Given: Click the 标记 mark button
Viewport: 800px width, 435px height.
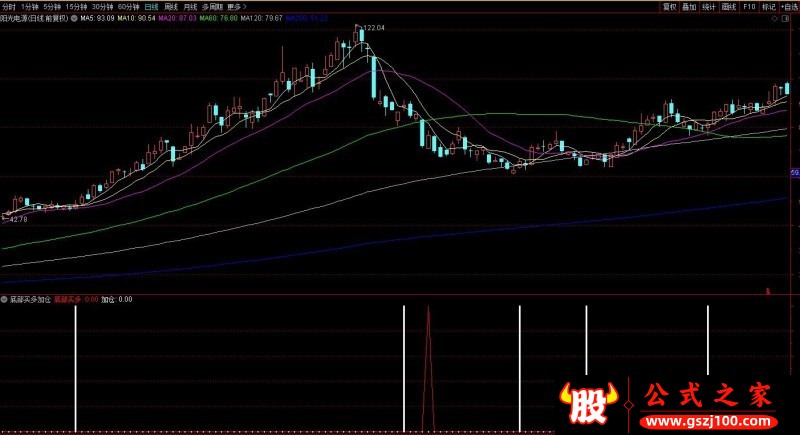Looking at the screenshot, I should pyautogui.click(x=768, y=6).
